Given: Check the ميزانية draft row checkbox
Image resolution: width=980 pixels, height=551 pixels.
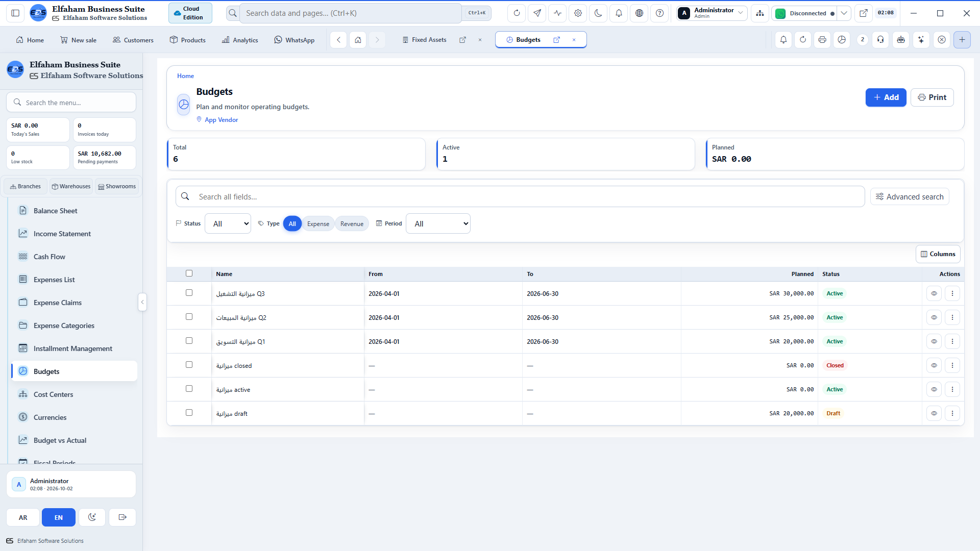Looking at the screenshot, I should point(189,413).
